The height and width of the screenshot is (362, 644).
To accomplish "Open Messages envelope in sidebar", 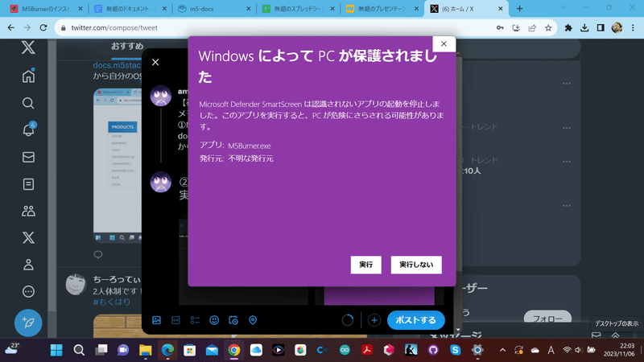I will click(x=28, y=157).
